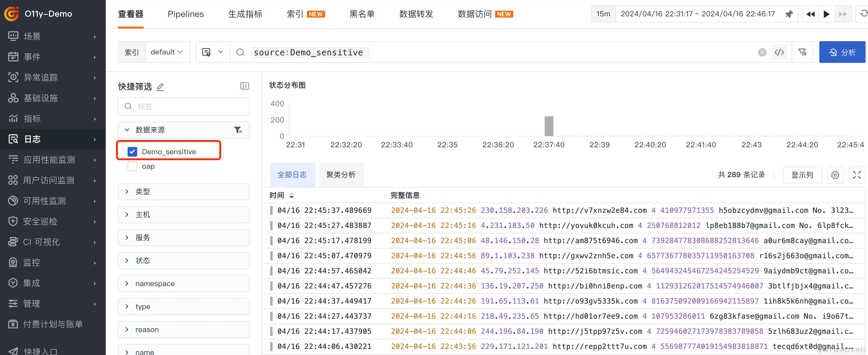Click the code query mode icon
Screen dimensions: 868x355
pyautogui.click(x=779, y=52)
